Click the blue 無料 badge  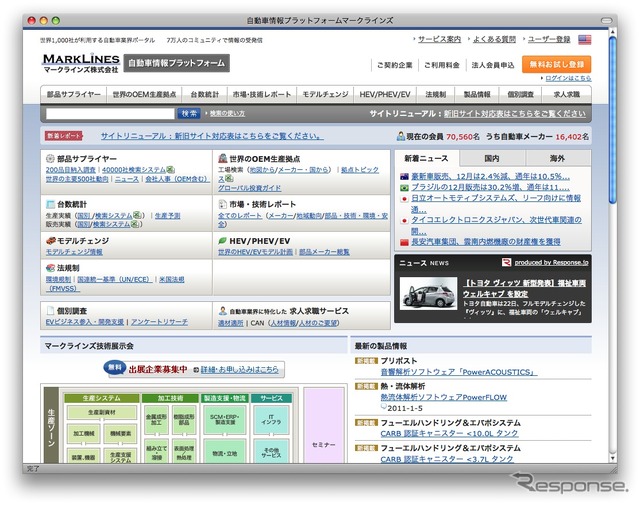tap(115, 367)
